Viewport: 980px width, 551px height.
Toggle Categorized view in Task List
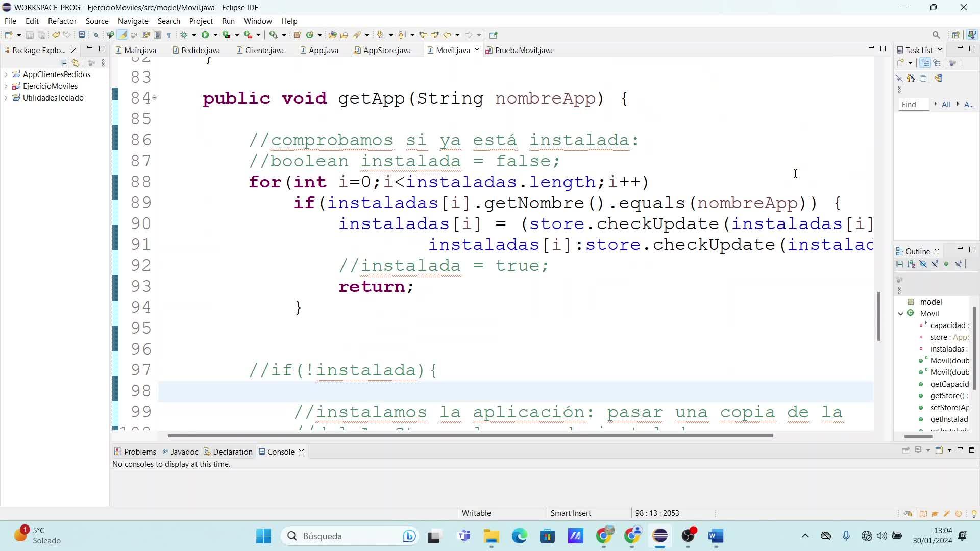click(925, 63)
